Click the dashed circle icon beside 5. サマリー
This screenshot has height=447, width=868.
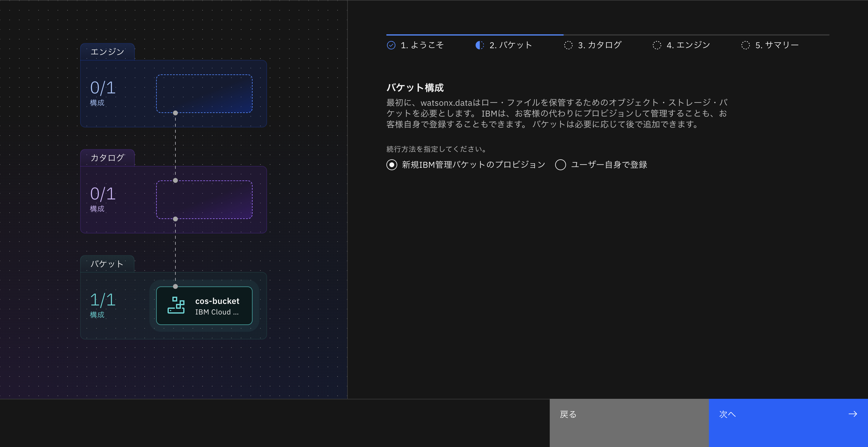click(x=746, y=45)
